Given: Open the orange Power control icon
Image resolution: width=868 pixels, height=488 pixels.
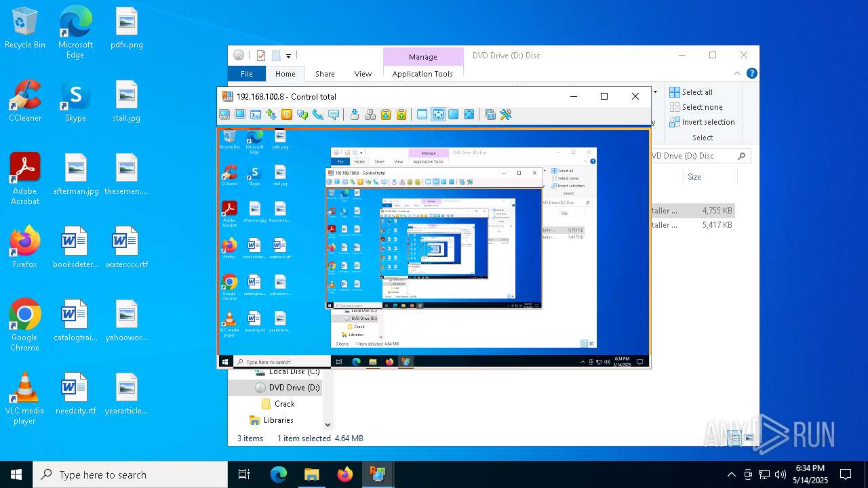Looking at the screenshot, I should tap(287, 115).
